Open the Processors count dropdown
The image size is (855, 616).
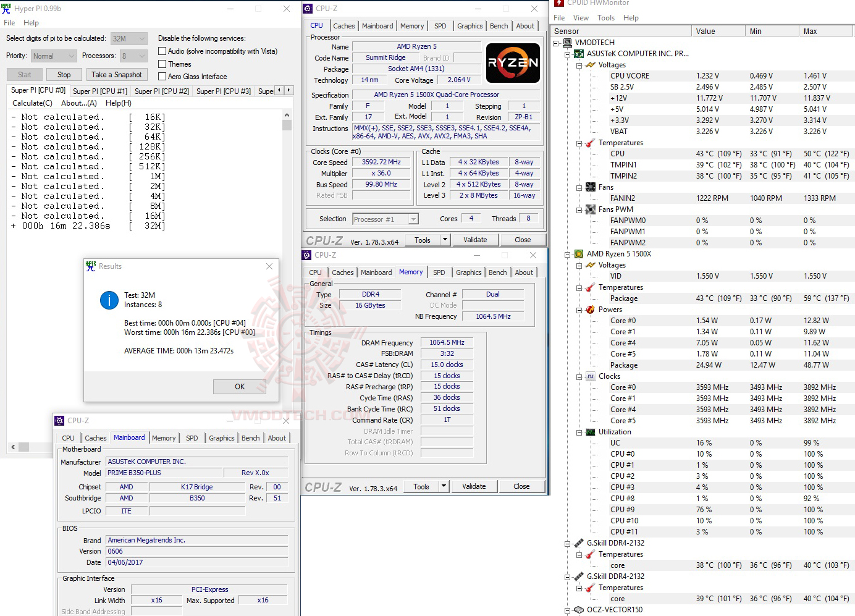coord(133,56)
